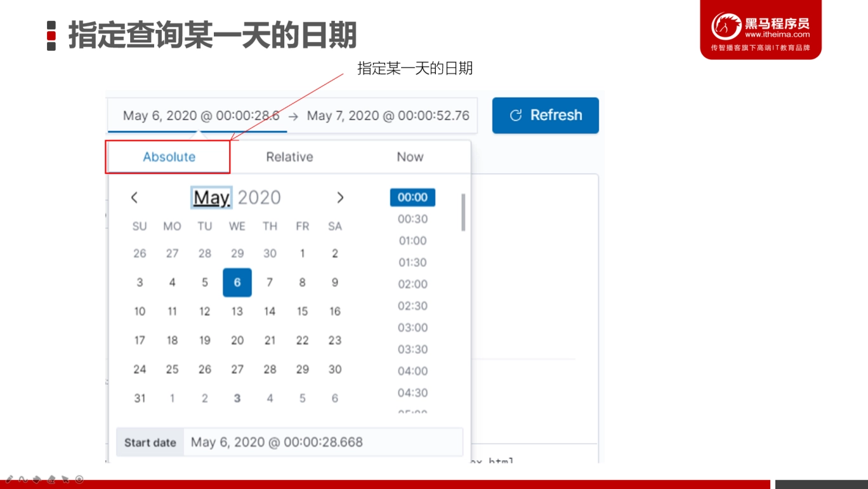868x489 pixels.
Task: Pick the 01:00 time option
Action: [412, 241]
